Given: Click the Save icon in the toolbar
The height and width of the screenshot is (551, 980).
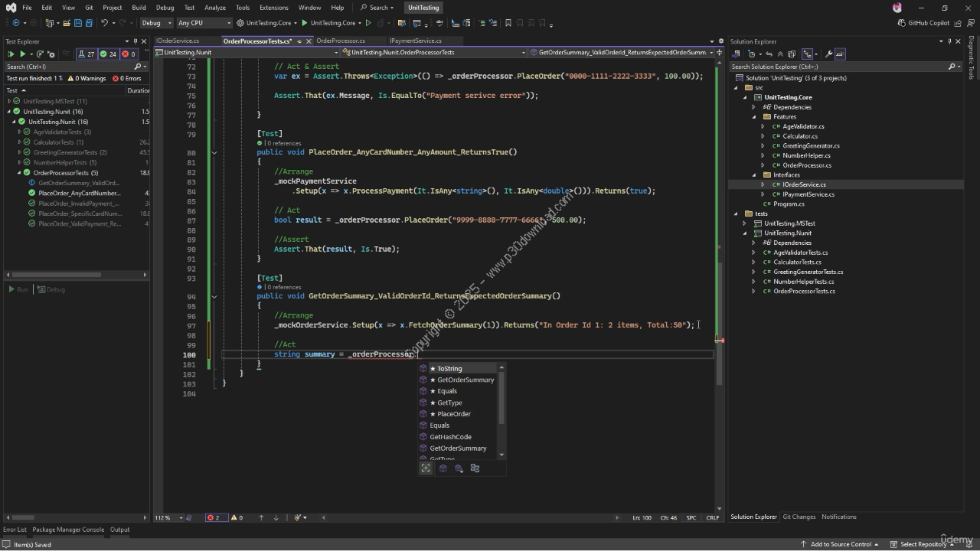Looking at the screenshot, I should pos(78,23).
